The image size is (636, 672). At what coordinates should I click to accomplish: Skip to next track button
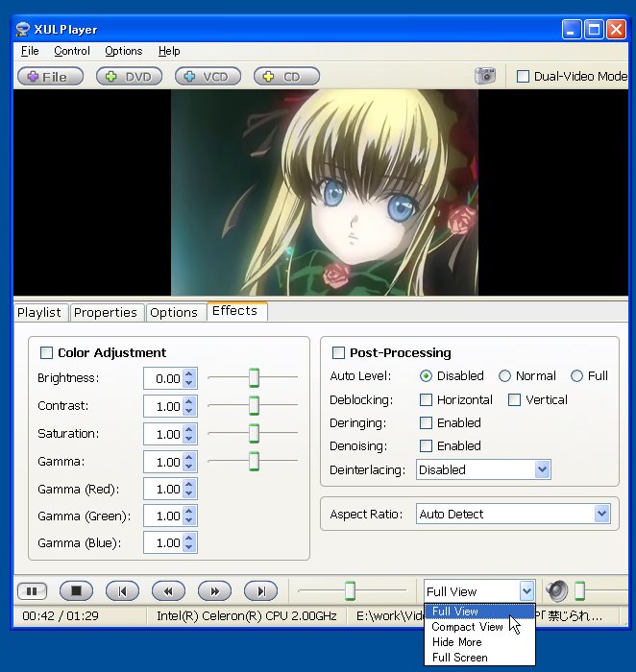click(260, 591)
